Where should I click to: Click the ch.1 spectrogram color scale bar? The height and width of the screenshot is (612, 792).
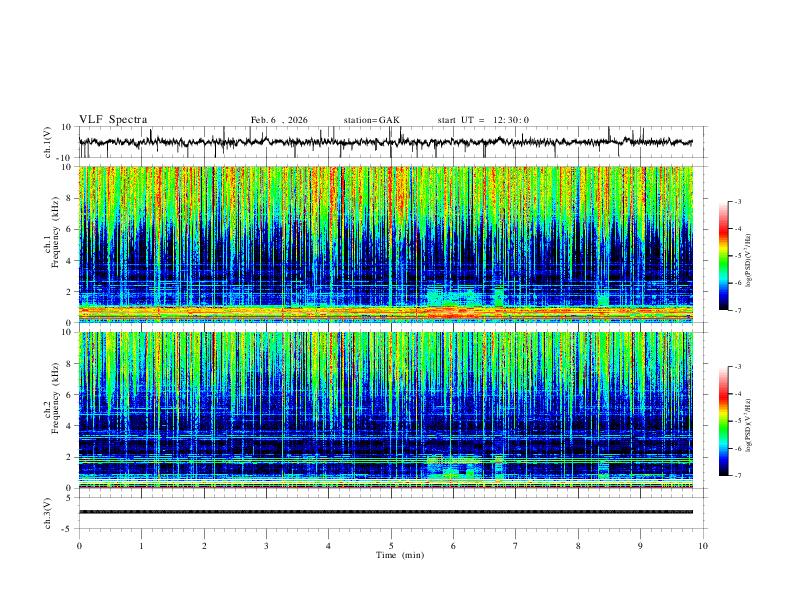point(723,256)
